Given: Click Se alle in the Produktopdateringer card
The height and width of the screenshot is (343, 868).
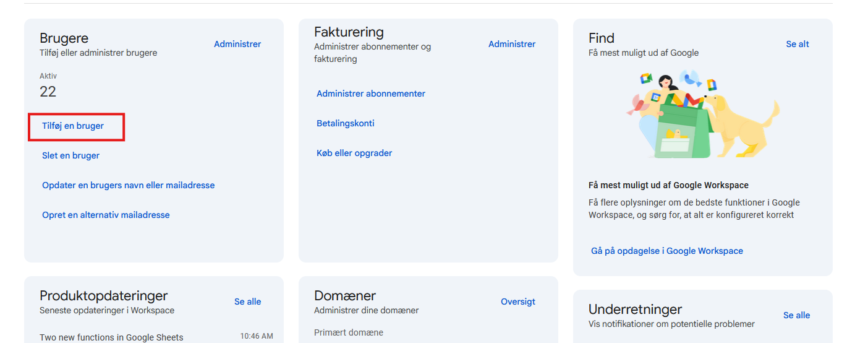Looking at the screenshot, I should click(248, 302).
